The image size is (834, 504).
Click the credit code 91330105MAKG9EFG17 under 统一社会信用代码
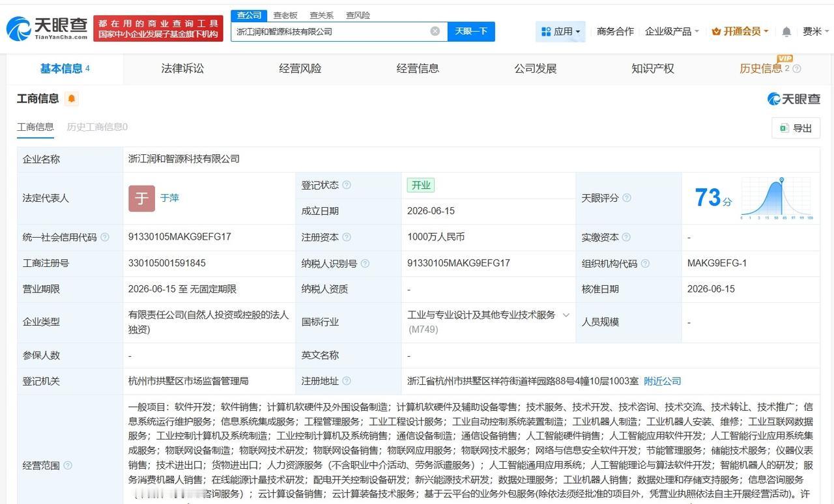(x=180, y=237)
